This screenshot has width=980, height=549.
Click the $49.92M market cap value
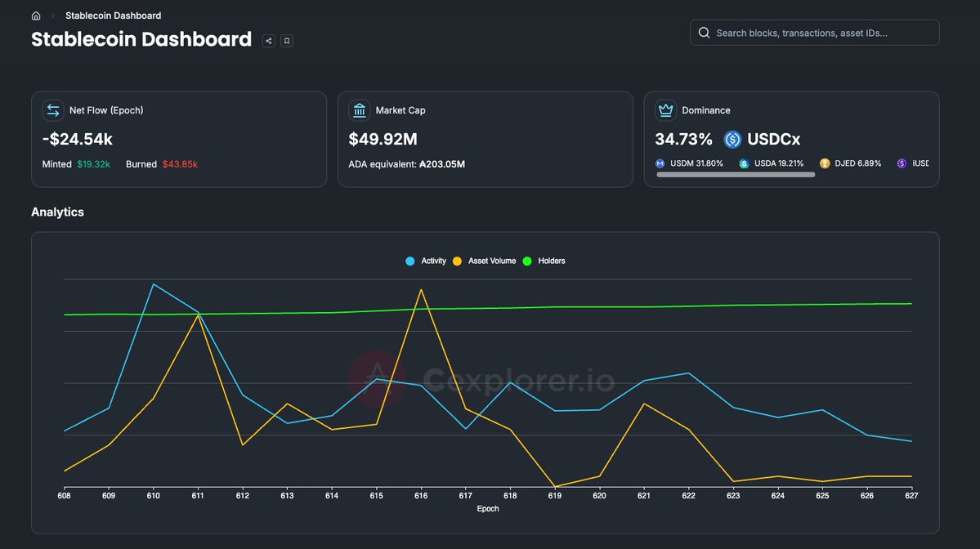(x=383, y=139)
